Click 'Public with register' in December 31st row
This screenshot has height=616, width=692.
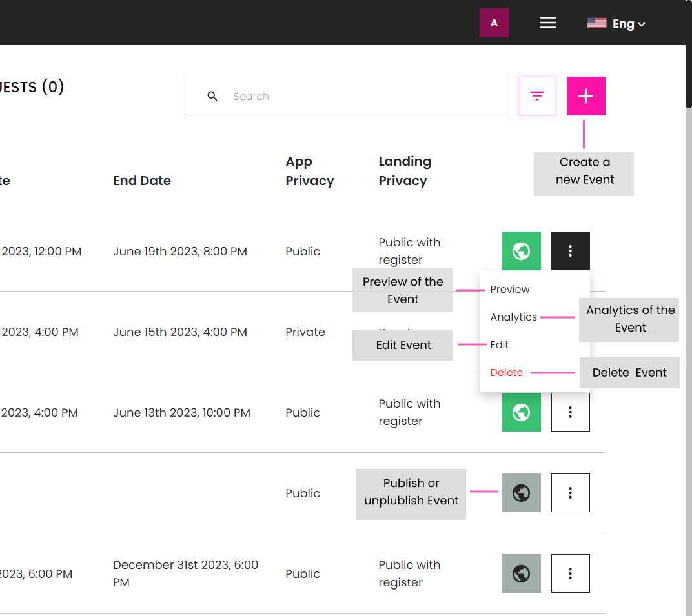click(x=409, y=573)
